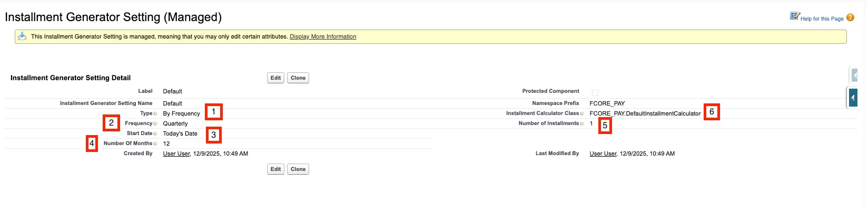
Task: Click the orange question mark help icon
Action: 850,17
